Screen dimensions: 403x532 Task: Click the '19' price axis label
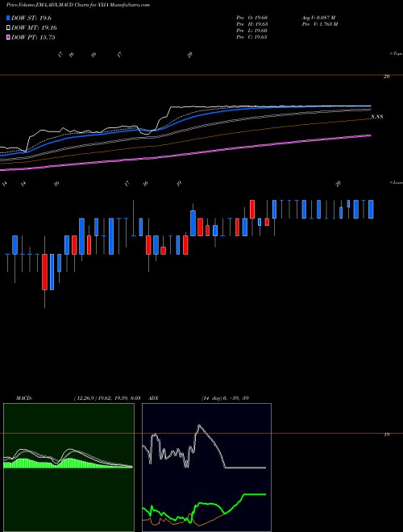tap(386, 434)
